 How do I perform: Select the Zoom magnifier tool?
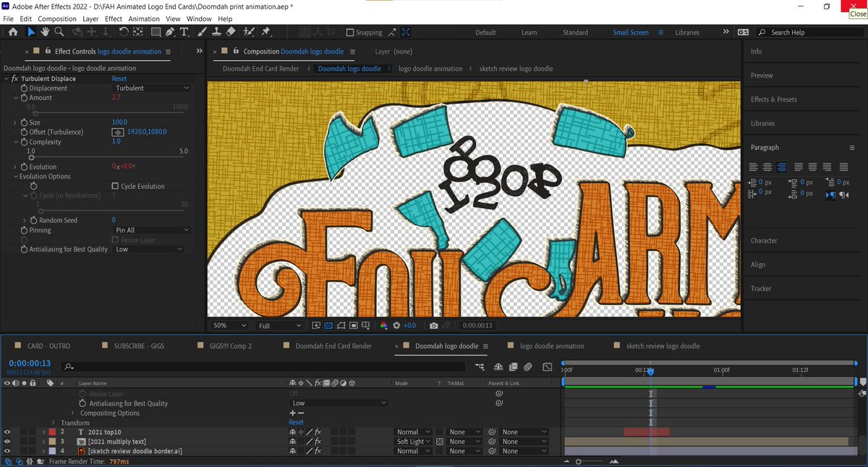tap(59, 32)
